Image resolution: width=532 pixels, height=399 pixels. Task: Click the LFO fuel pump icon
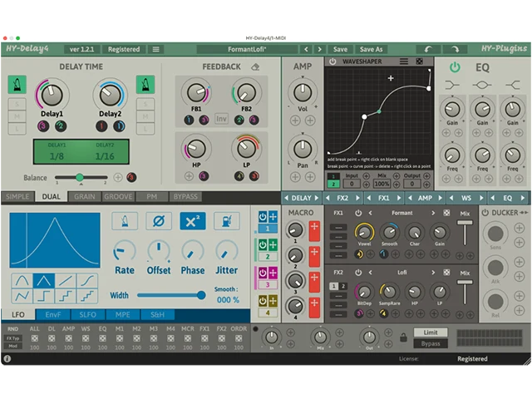(227, 221)
